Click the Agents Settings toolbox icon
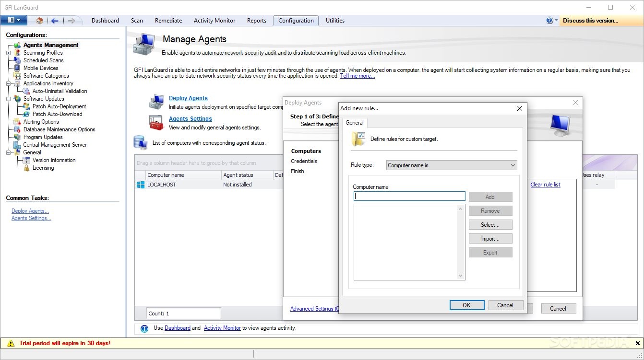 (156, 123)
